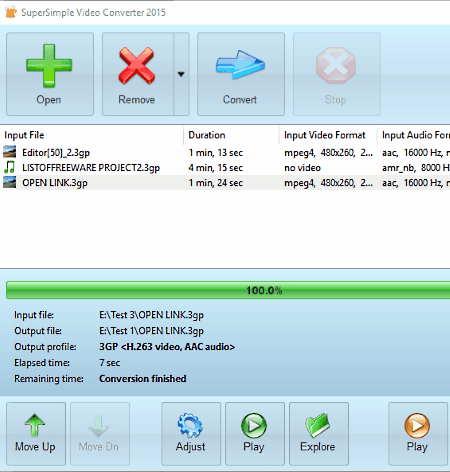Click the SuperSimple Video Converter app icon
Screen dimensions: 450x472
pos(11,12)
